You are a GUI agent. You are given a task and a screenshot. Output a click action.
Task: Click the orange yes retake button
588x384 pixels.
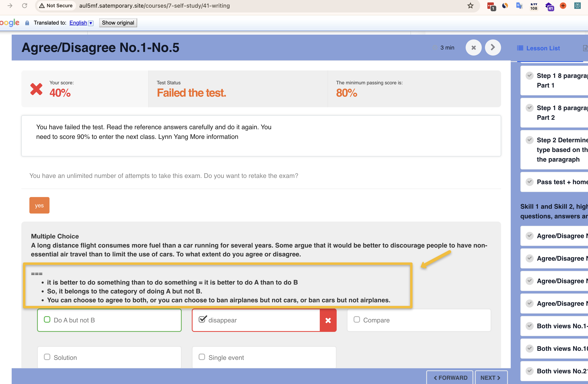coord(39,205)
